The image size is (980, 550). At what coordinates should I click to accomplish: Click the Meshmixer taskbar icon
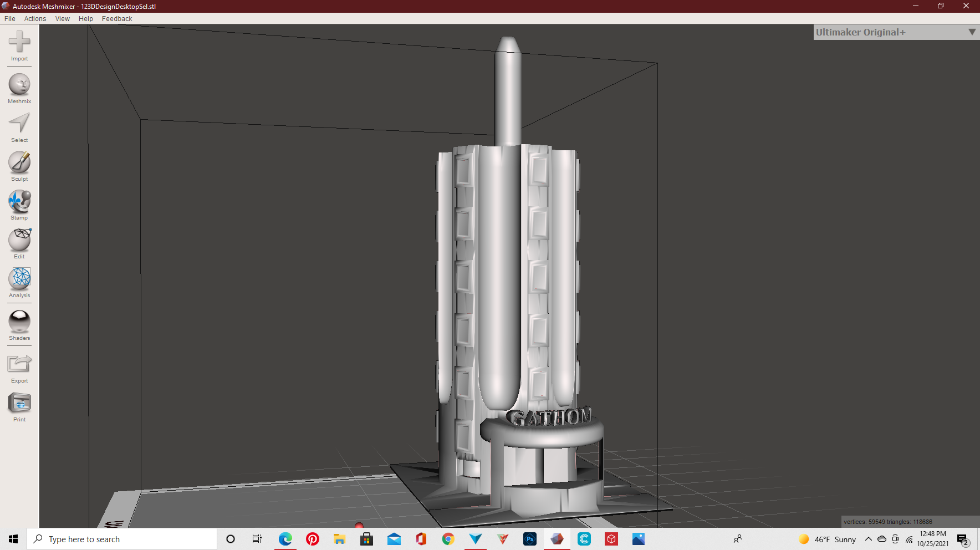(x=557, y=539)
